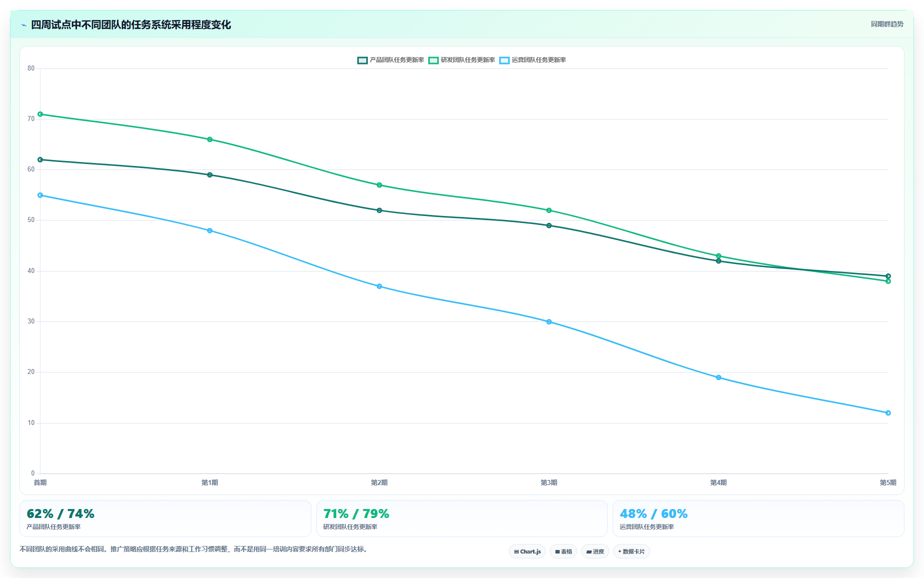Click the 首期 x-axis label
924x578 pixels.
pyautogui.click(x=40, y=482)
